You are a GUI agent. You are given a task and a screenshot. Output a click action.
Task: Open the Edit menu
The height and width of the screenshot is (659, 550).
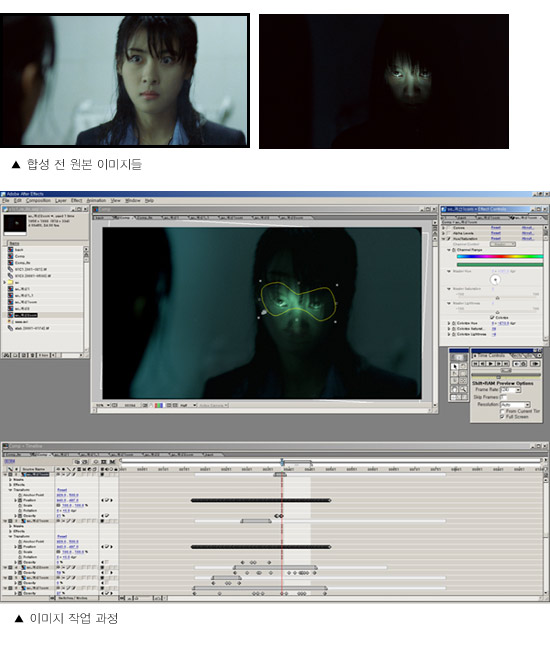coord(17,200)
